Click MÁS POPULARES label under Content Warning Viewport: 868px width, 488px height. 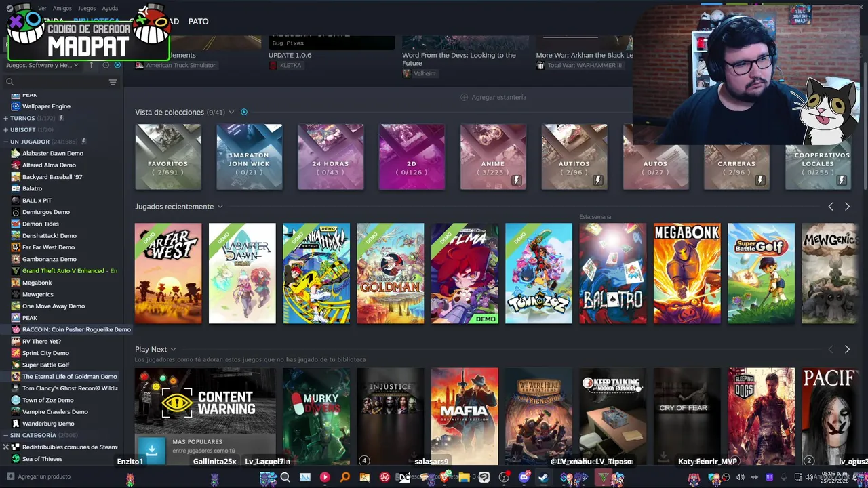click(197, 442)
